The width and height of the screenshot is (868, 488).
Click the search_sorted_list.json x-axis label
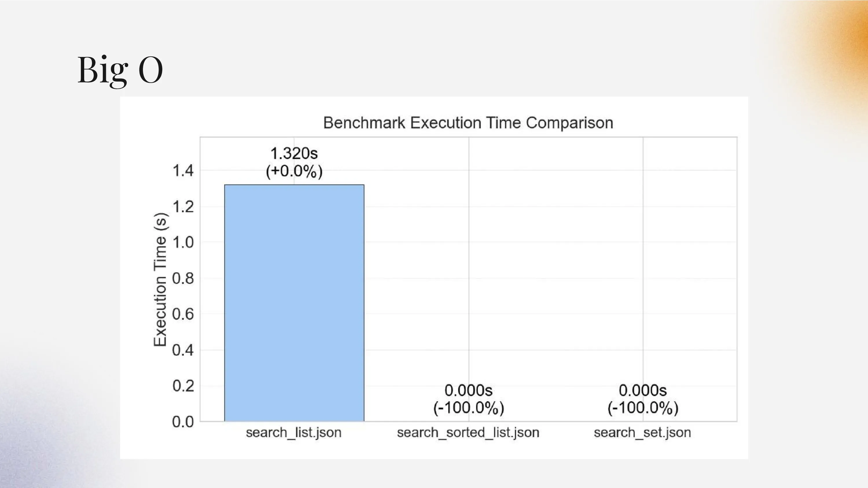468,432
